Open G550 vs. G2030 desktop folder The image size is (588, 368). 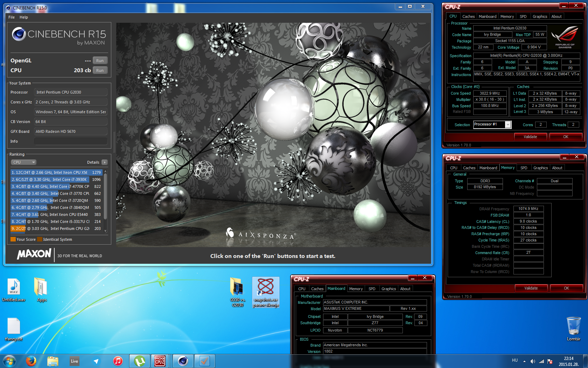coord(237,292)
